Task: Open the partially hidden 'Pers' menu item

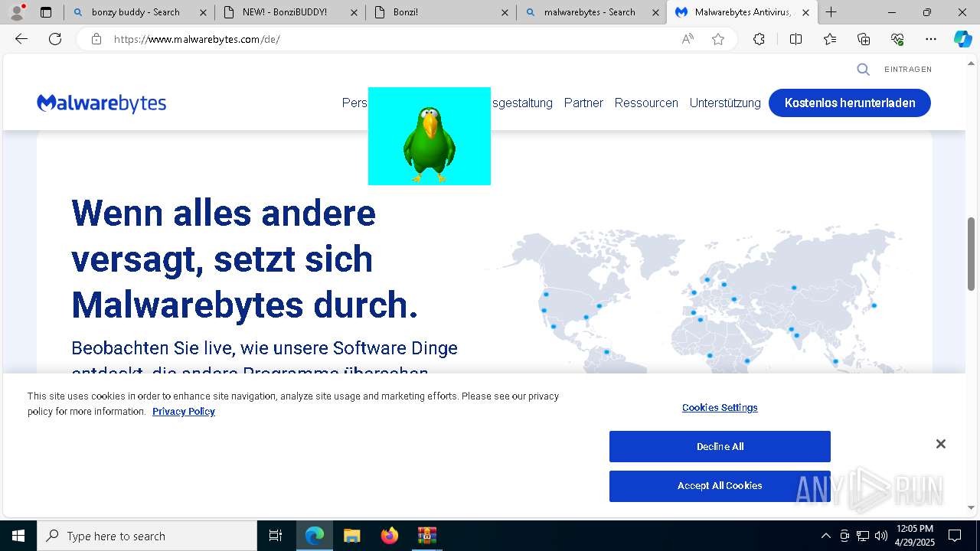Action: [354, 103]
